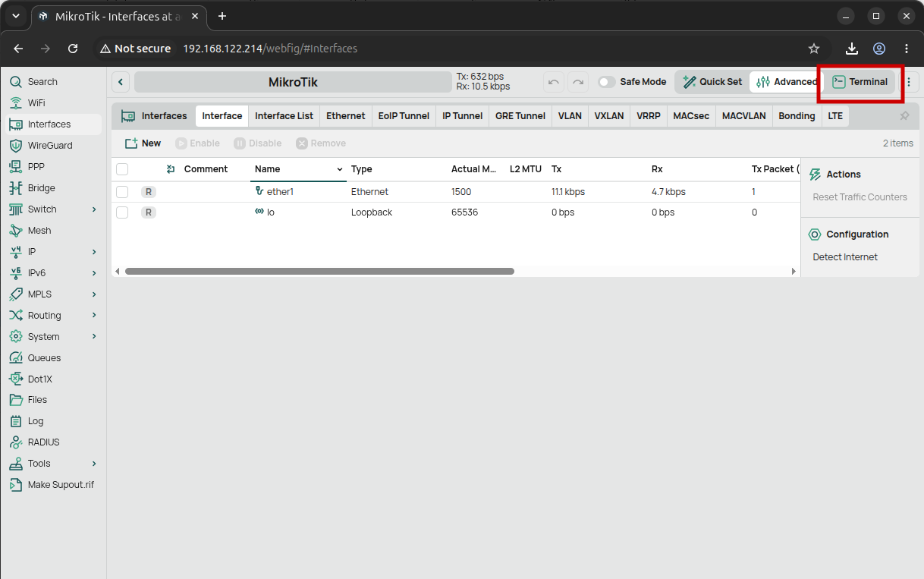
Task: Open the GRE Tunnel tab
Action: [520, 116]
